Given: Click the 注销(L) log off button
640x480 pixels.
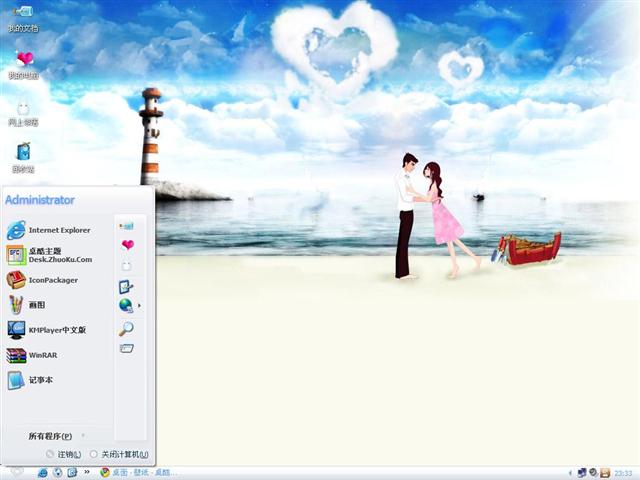Looking at the screenshot, I should pyautogui.click(x=63, y=454).
